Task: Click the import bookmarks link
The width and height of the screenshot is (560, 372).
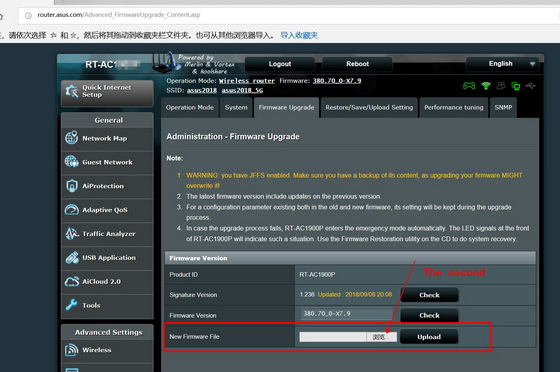Action: (x=299, y=35)
